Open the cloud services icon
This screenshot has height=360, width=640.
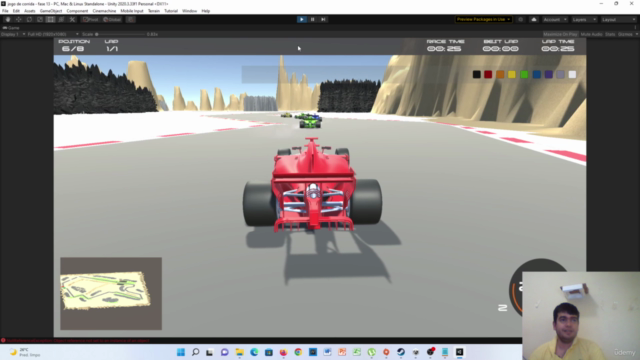click(533, 19)
